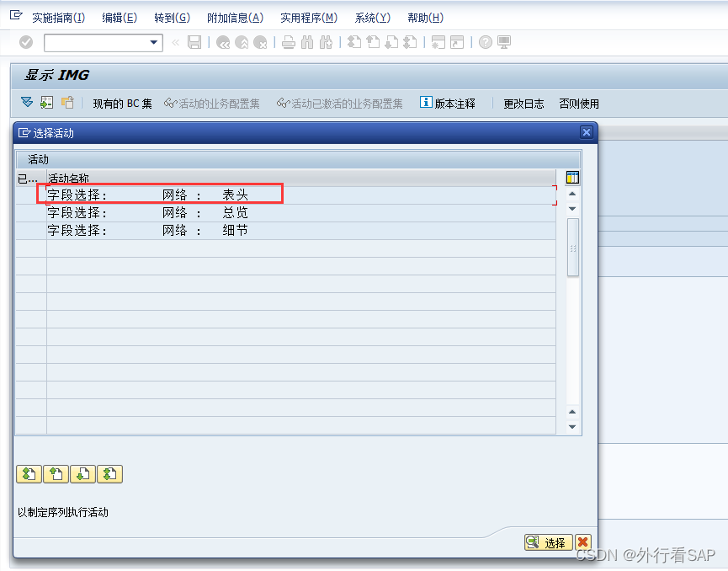Click the Create New Session icon

[438, 42]
